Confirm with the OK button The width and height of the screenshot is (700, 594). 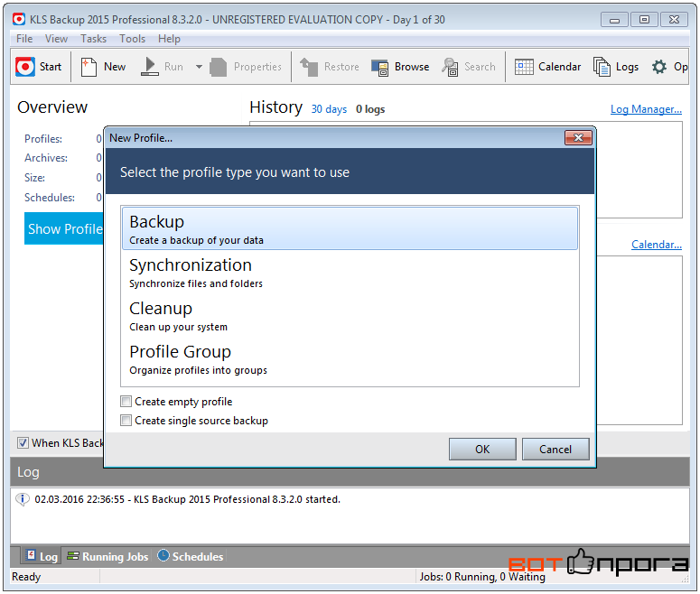point(482,449)
